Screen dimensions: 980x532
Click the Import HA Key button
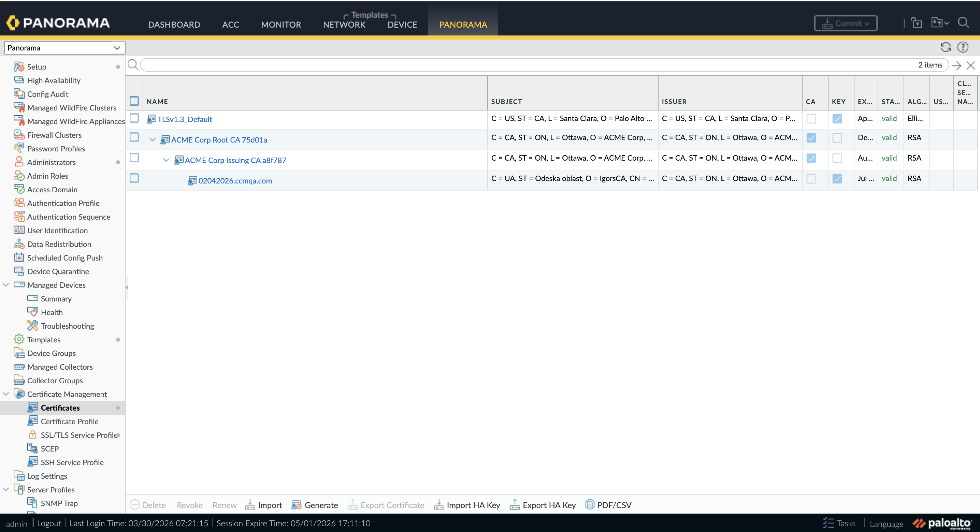pos(467,505)
